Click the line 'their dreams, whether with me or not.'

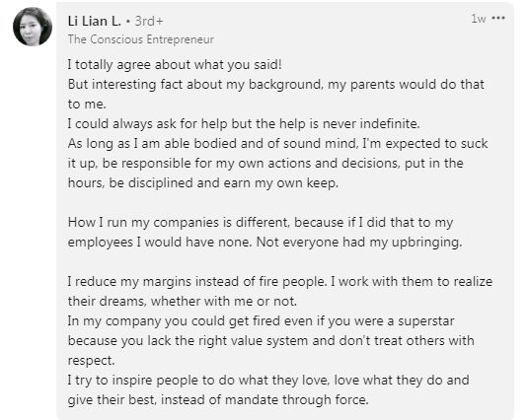click(x=183, y=302)
